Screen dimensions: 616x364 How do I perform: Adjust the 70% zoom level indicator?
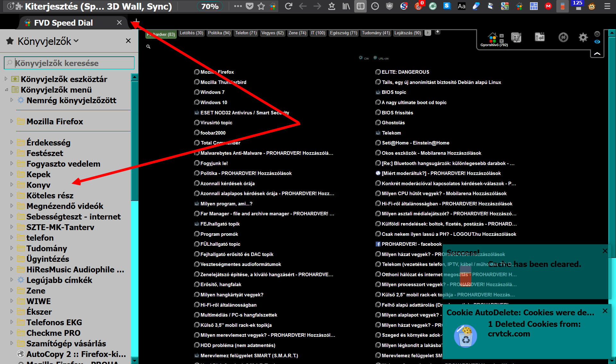[210, 6]
